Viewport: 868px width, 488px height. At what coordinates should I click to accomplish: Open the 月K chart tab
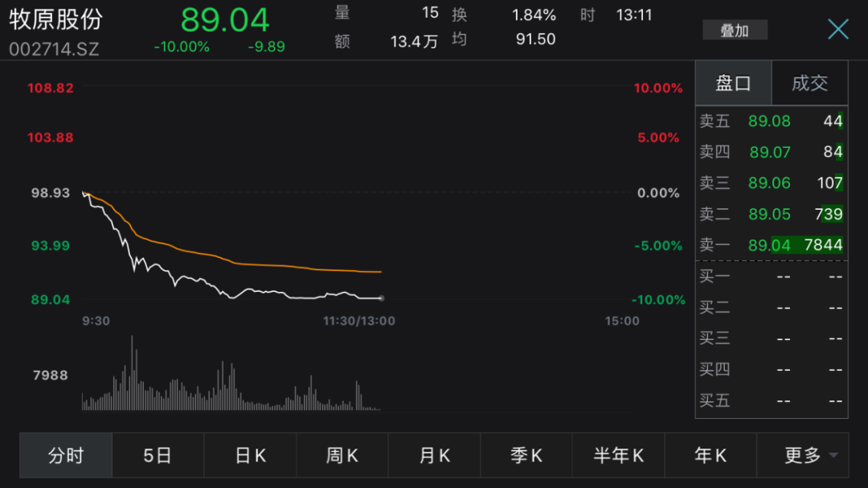click(435, 455)
